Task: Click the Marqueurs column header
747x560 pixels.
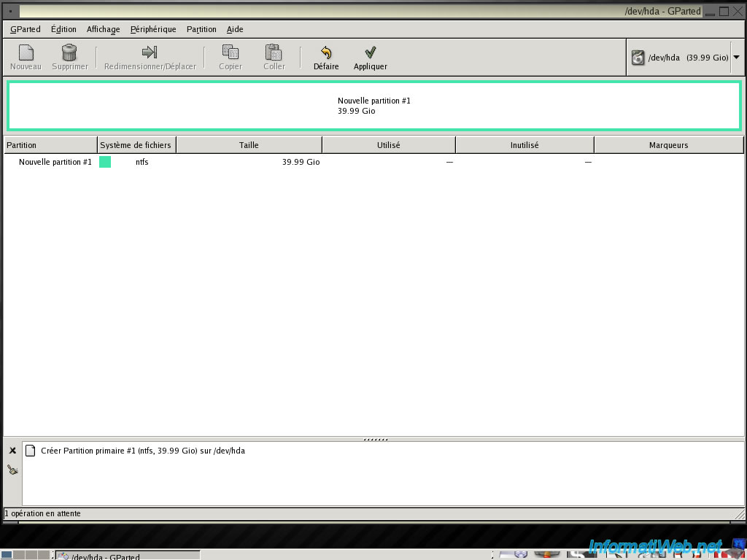Action: tap(668, 145)
